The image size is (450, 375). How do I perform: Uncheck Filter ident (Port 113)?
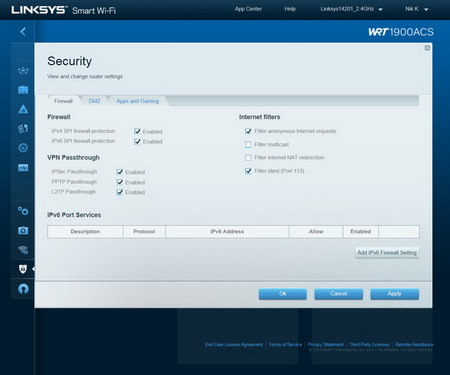point(248,171)
